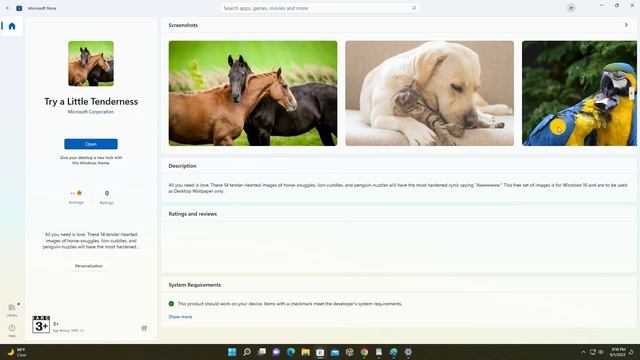Screen dimensions: 640x360
Task: Open Task View on the taskbar
Action: (x=262, y=352)
